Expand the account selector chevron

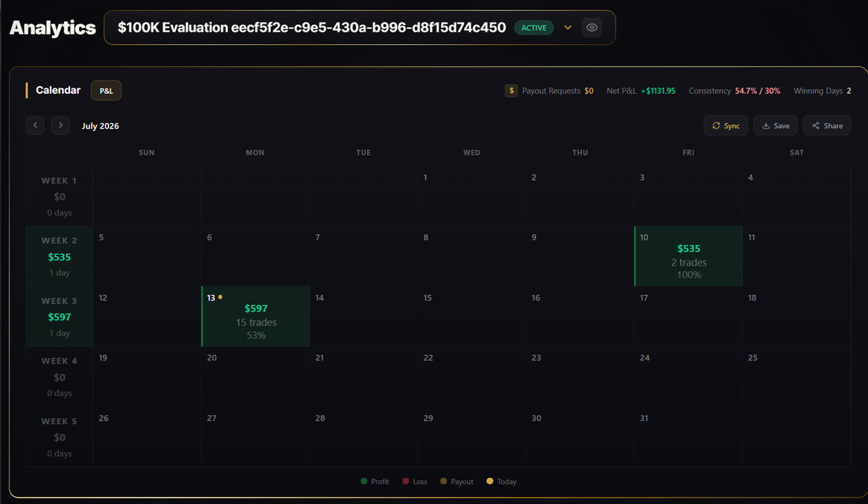point(567,28)
